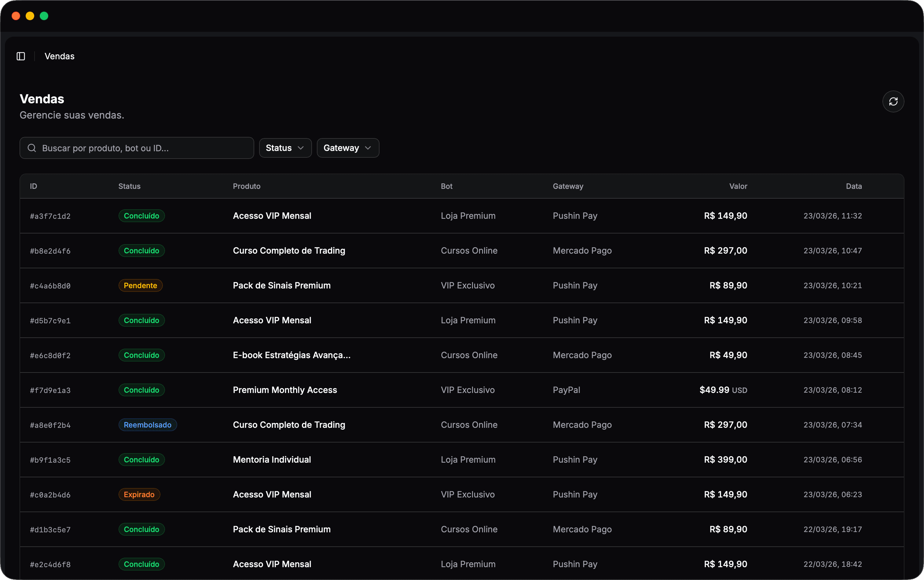The height and width of the screenshot is (580, 924).
Task: Click the search magnifier icon
Action: click(32, 148)
